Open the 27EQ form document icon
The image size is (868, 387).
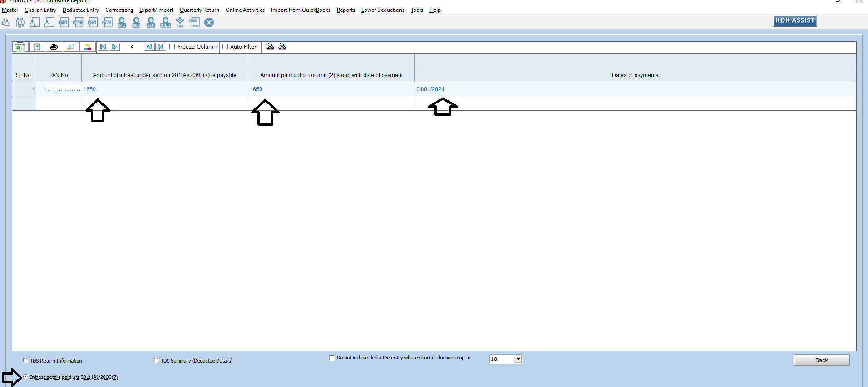(x=107, y=22)
